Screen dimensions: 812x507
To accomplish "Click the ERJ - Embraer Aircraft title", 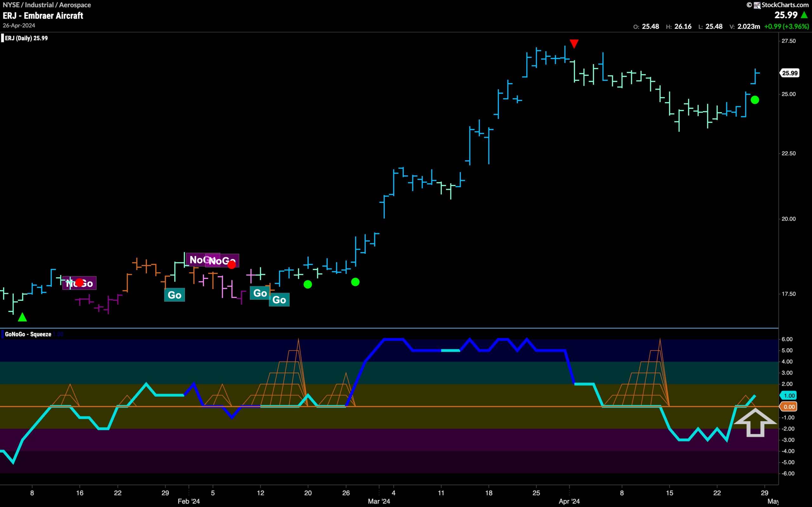I will (43, 16).
